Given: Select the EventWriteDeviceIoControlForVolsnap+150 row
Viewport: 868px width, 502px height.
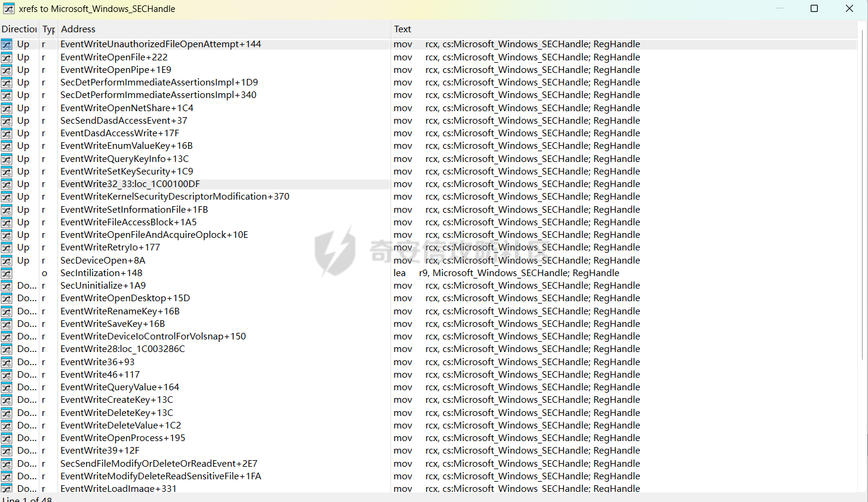Looking at the screenshot, I should tap(153, 336).
